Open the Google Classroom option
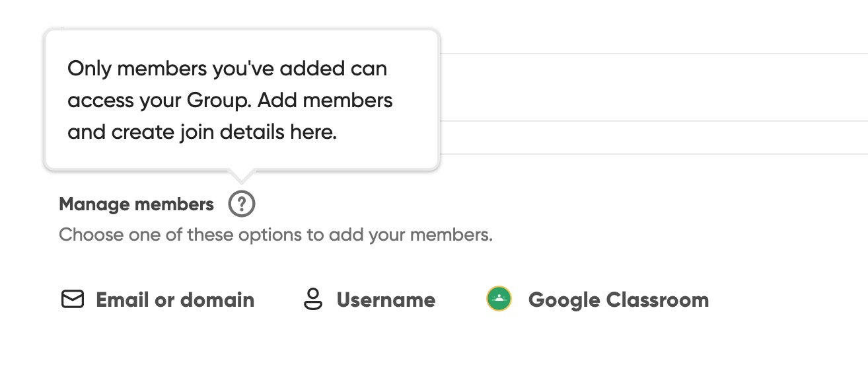This screenshot has width=868, height=365. pyautogui.click(x=618, y=300)
